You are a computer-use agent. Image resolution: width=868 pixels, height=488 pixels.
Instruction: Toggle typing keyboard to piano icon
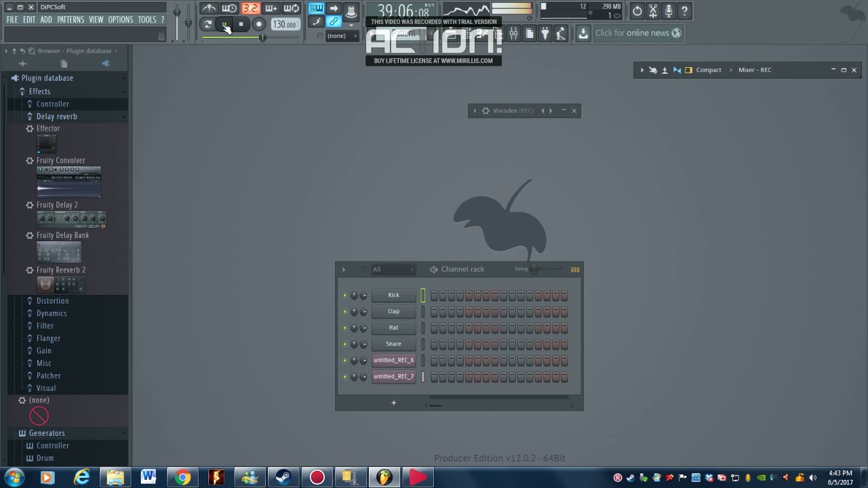(x=316, y=9)
